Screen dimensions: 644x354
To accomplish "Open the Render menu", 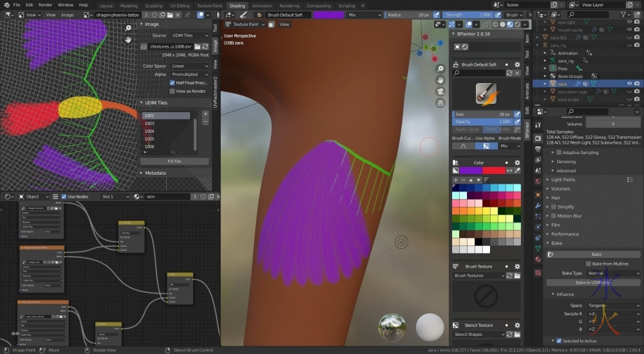I will 45,5.
